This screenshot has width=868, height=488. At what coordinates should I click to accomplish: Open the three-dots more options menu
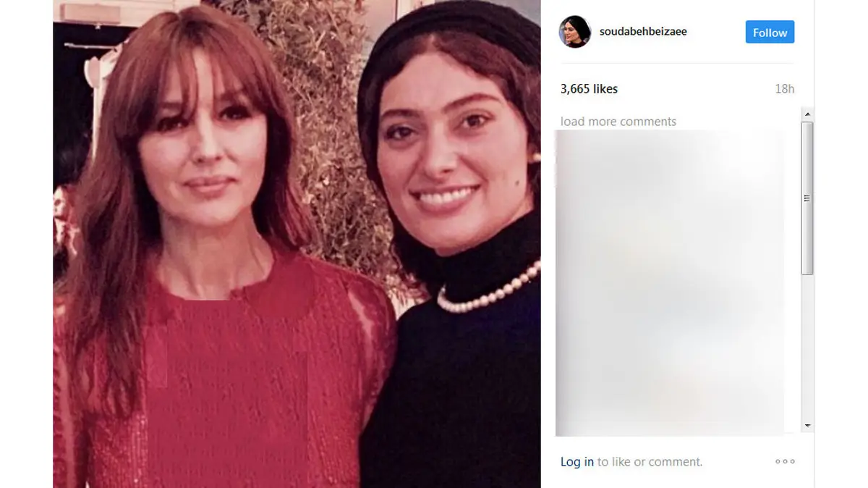click(x=785, y=461)
